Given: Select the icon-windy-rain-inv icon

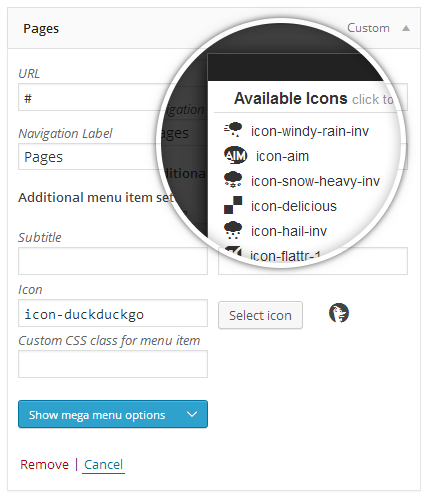Looking at the screenshot, I should click(x=233, y=130).
